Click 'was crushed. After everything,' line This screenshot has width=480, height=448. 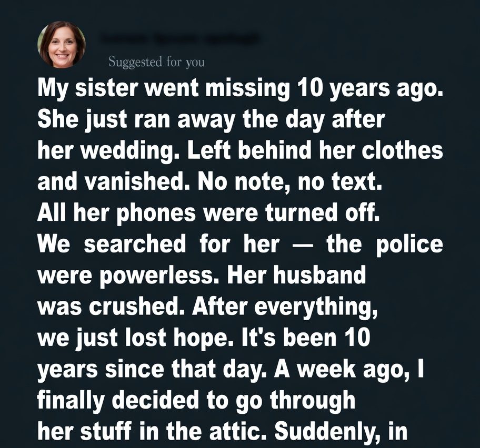208,307
